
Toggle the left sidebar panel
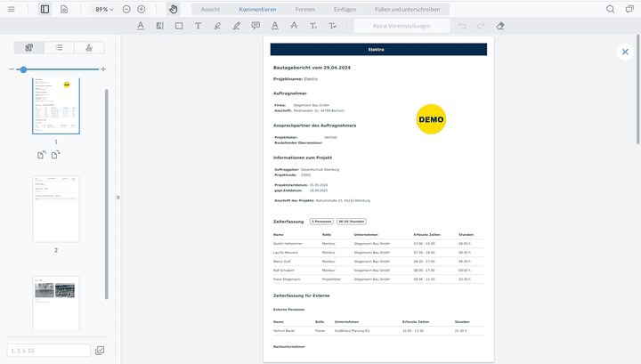click(x=45, y=9)
